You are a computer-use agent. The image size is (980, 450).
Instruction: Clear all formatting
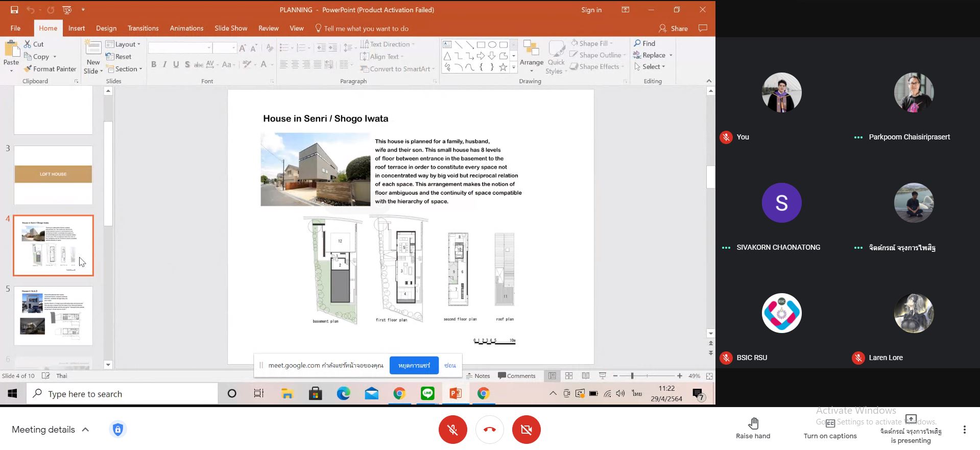269,48
